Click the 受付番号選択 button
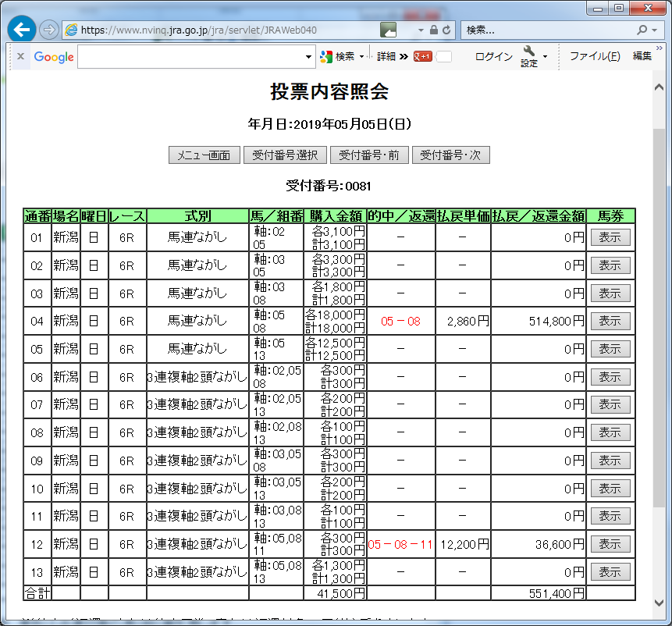Screen dimensions: 672x626 pyautogui.click(x=285, y=155)
